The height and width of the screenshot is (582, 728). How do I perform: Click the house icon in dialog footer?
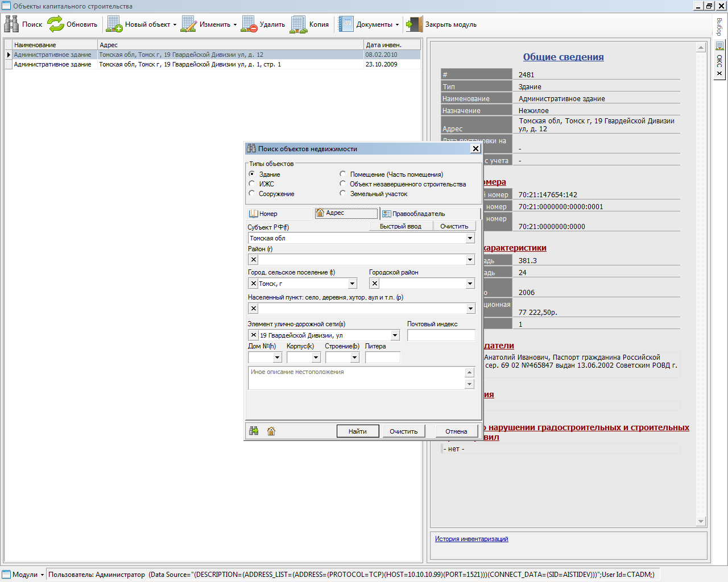[271, 431]
